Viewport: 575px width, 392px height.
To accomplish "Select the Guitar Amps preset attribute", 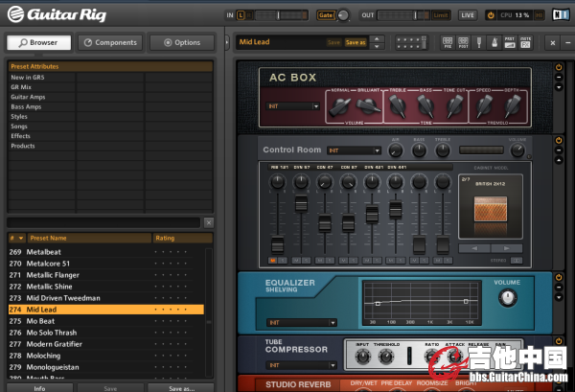I will (x=28, y=97).
